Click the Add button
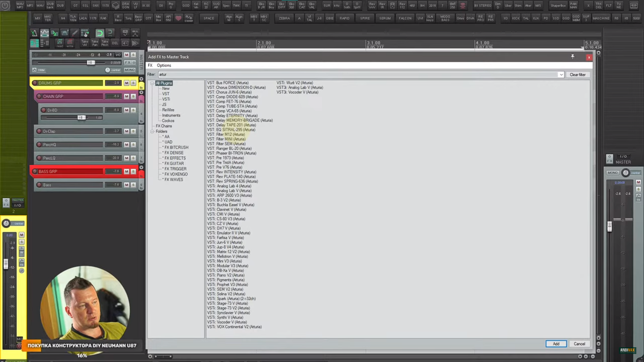The width and height of the screenshot is (644, 362). [x=556, y=344]
